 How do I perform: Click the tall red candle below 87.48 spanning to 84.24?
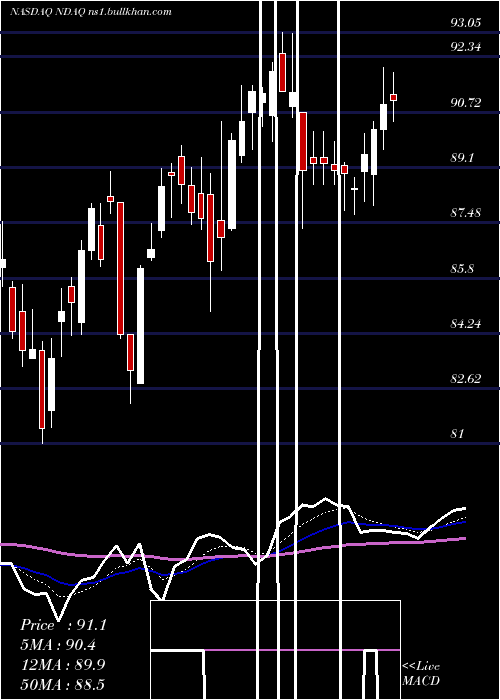click(120, 268)
